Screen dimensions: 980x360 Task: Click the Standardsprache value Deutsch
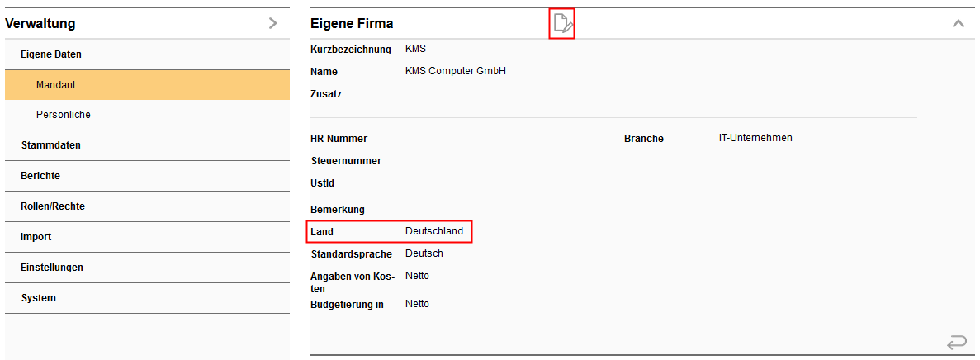click(x=424, y=253)
